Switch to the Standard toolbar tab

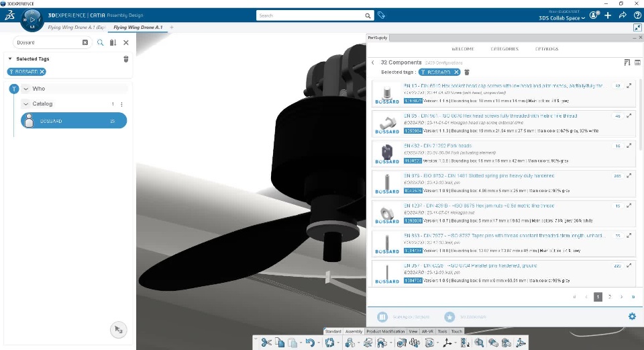333,331
